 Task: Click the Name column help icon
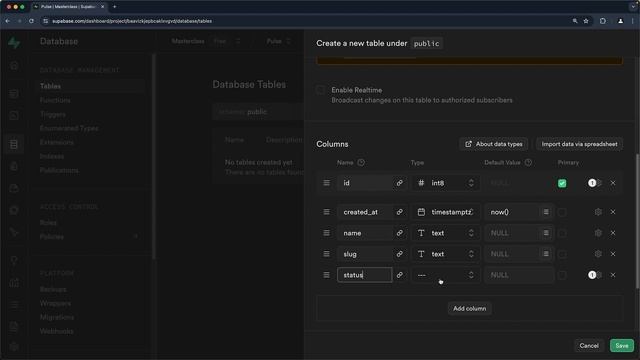[361, 162]
